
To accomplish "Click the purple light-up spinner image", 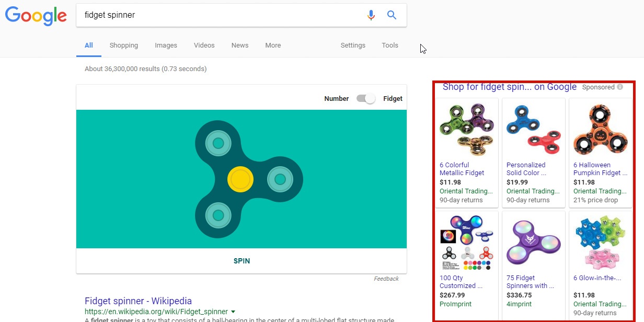I will pyautogui.click(x=534, y=243).
